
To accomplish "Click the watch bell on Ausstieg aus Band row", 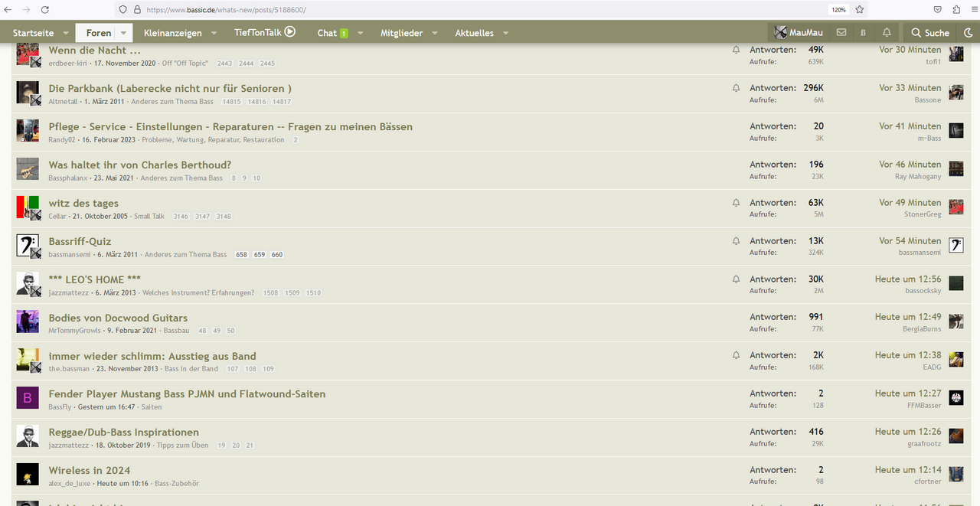I will (x=736, y=355).
